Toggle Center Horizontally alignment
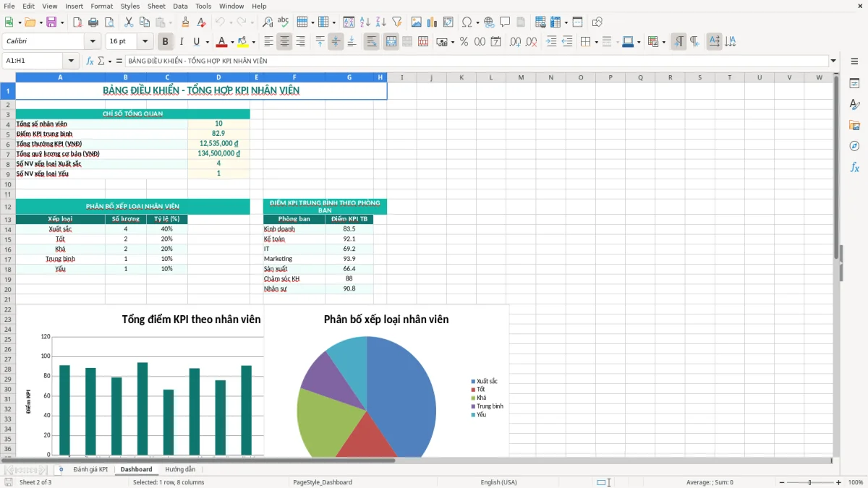This screenshot has height=488, width=868. (x=284, y=42)
